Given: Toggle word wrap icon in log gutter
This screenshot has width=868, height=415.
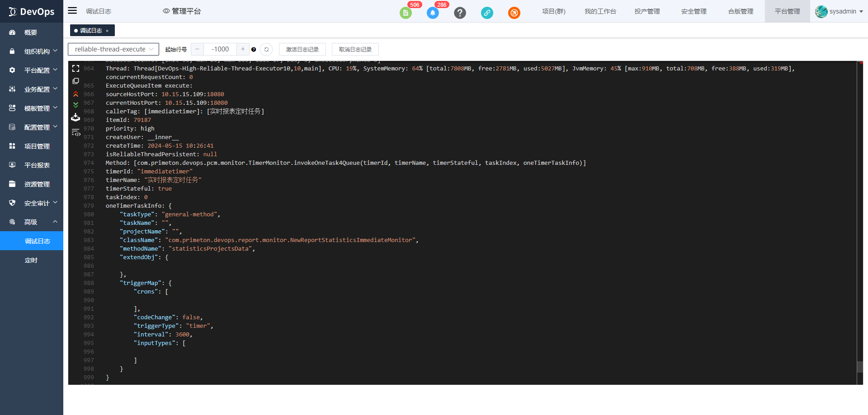Looking at the screenshot, I should (75, 133).
